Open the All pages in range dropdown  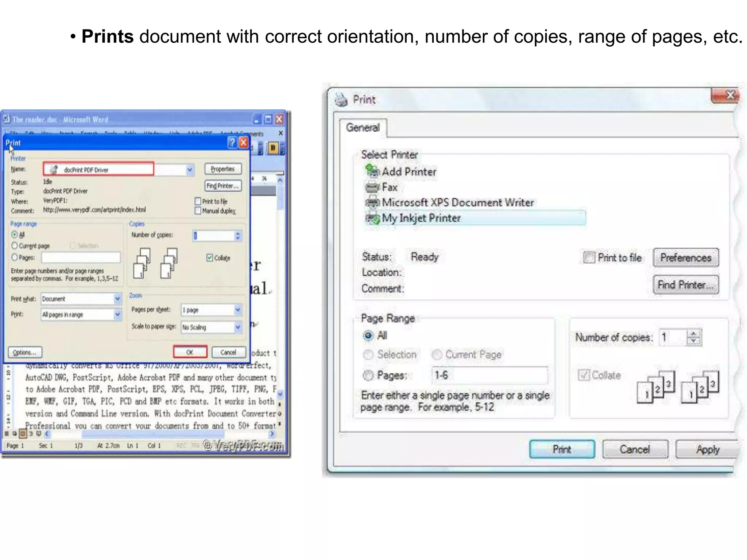click(117, 314)
